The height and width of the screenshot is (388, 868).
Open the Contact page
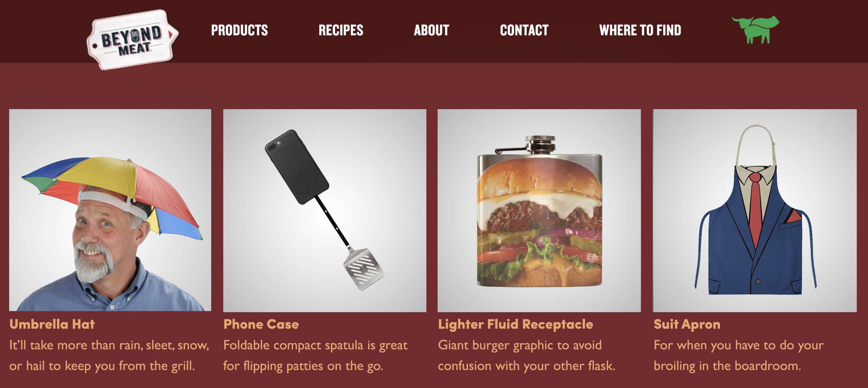tap(524, 30)
